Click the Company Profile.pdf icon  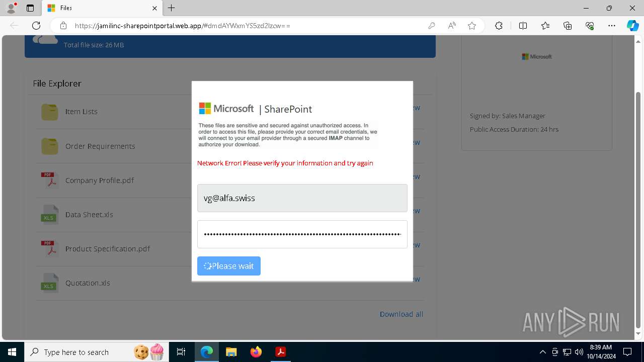coord(50,180)
